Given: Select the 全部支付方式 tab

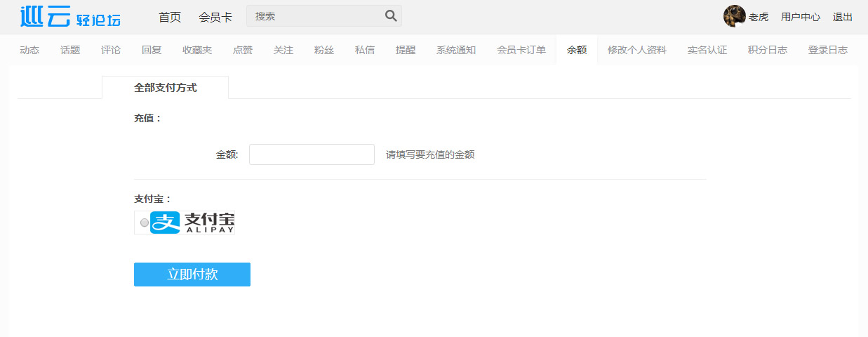Looking at the screenshot, I should (x=166, y=88).
